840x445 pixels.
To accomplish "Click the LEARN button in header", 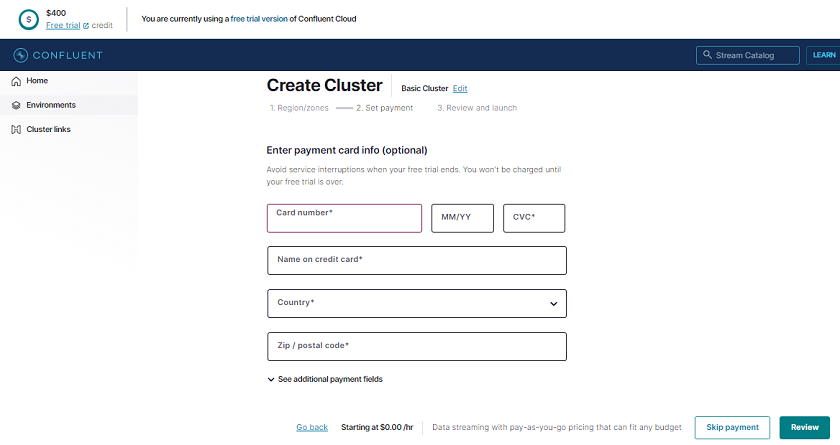I will pos(822,55).
